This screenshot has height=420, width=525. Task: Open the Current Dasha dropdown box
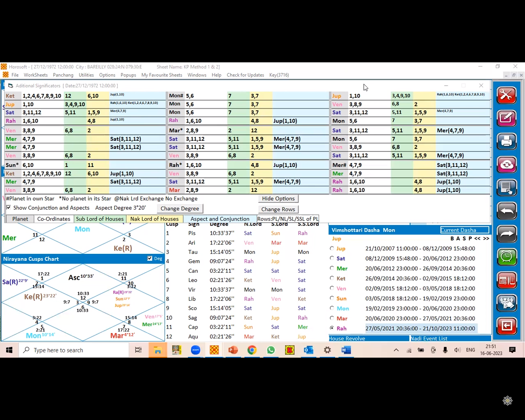464,230
